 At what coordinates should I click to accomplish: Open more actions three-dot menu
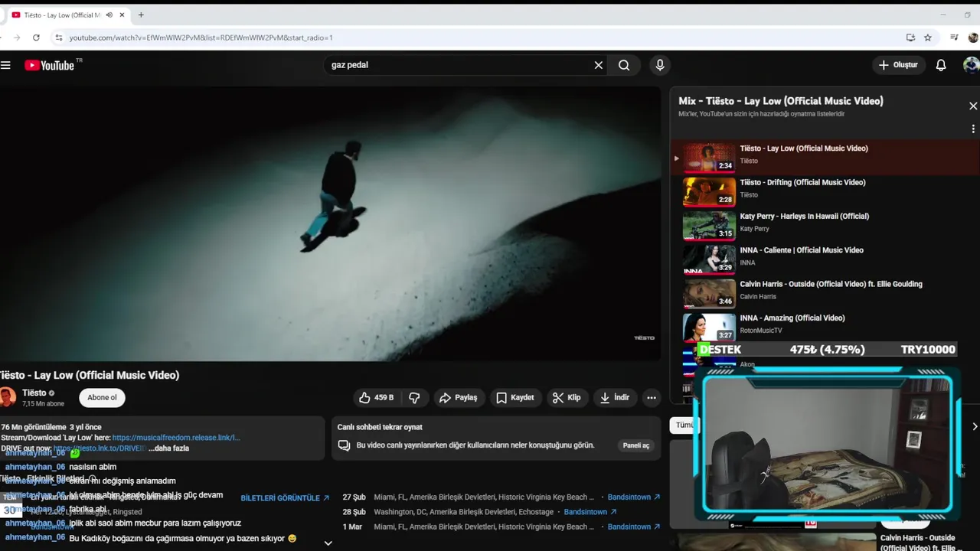(651, 397)
